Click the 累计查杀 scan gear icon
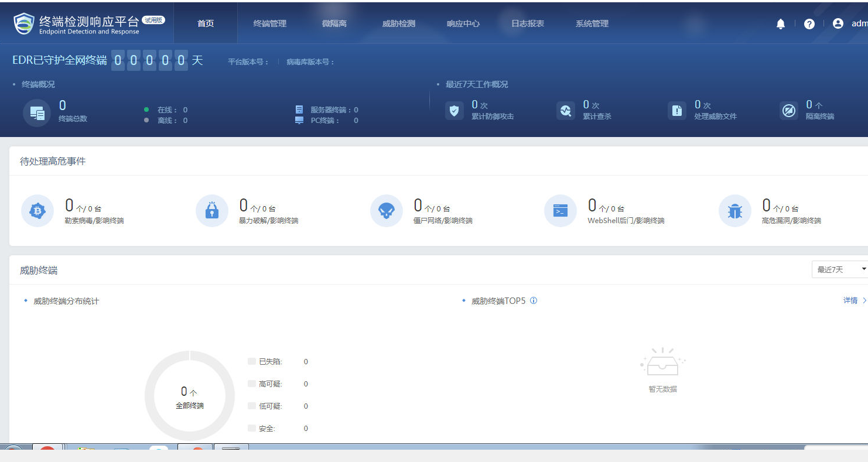This screenshot has height=462, width=868. [566, 110]
